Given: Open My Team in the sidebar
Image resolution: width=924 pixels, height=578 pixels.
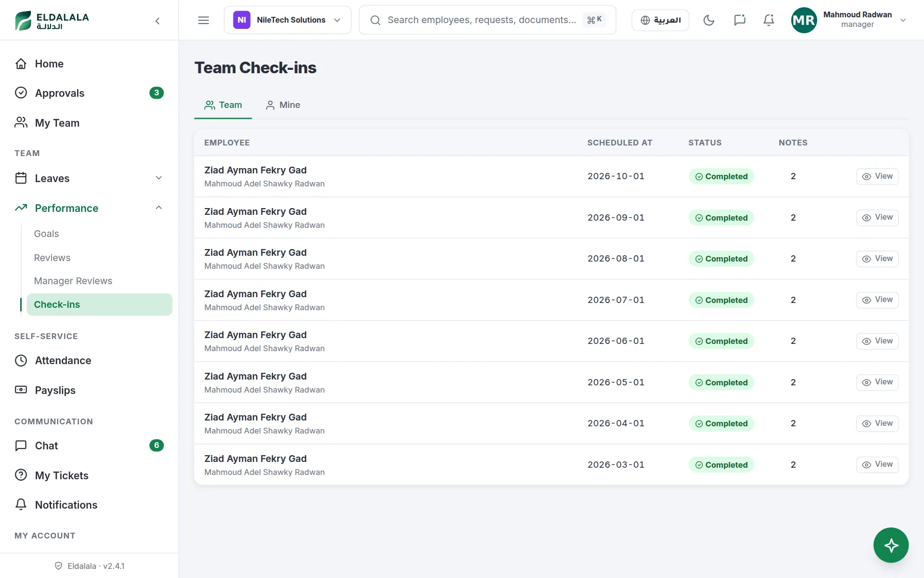Looking at the screenshot, I should tap(89, 123).
